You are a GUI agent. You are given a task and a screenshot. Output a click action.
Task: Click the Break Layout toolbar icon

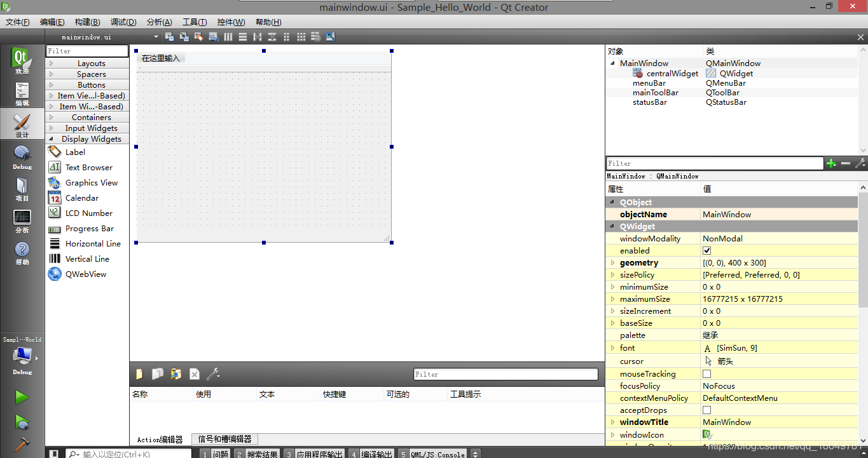click(x=316, y=37)
